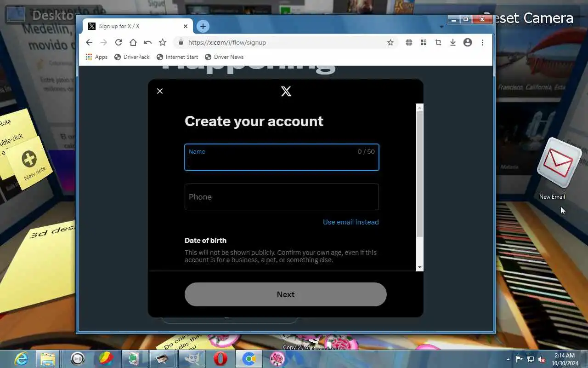Open the Opera browser taskbar icon
Viewport: 588px width, 368px height.
click(x=220, y=359)
